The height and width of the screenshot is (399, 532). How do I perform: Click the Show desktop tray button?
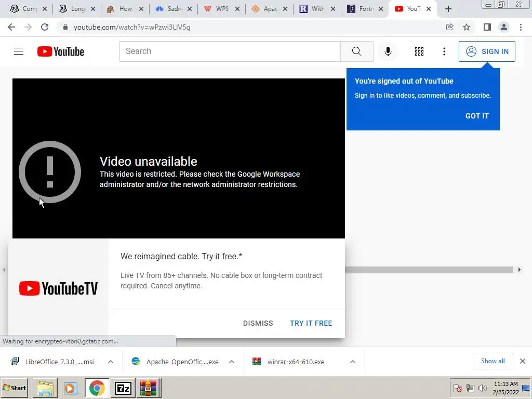click(x=526, y=388)
